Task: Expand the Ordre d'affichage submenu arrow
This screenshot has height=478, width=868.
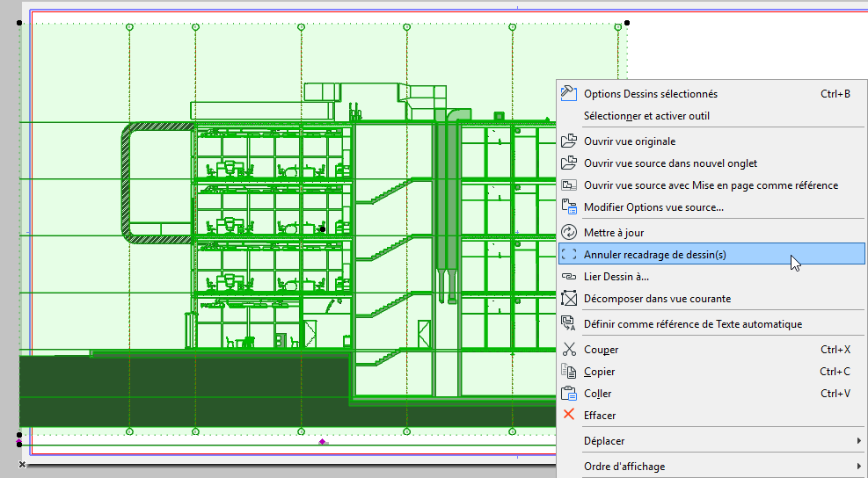Action: point(858,467)
